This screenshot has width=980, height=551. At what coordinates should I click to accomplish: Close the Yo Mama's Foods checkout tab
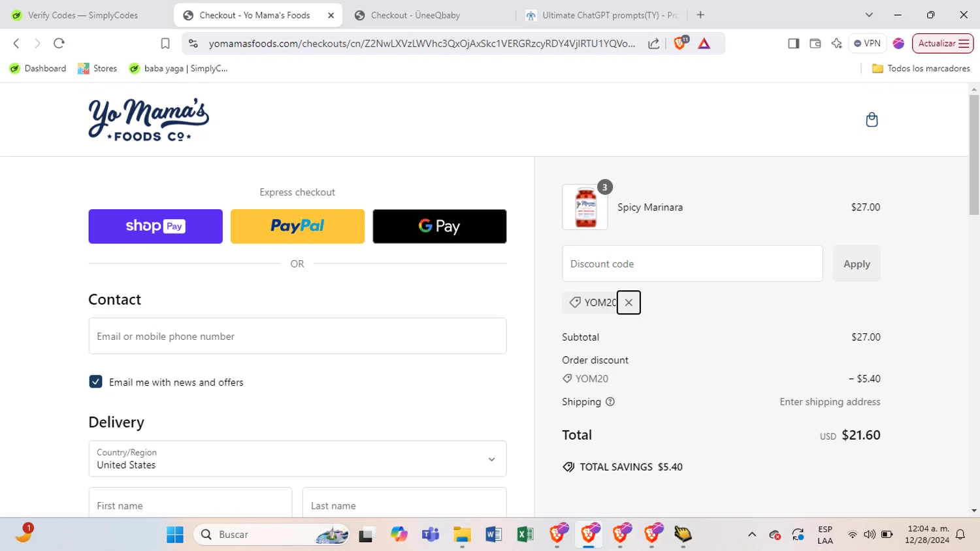pyautogui.click(x=331, y=15)
